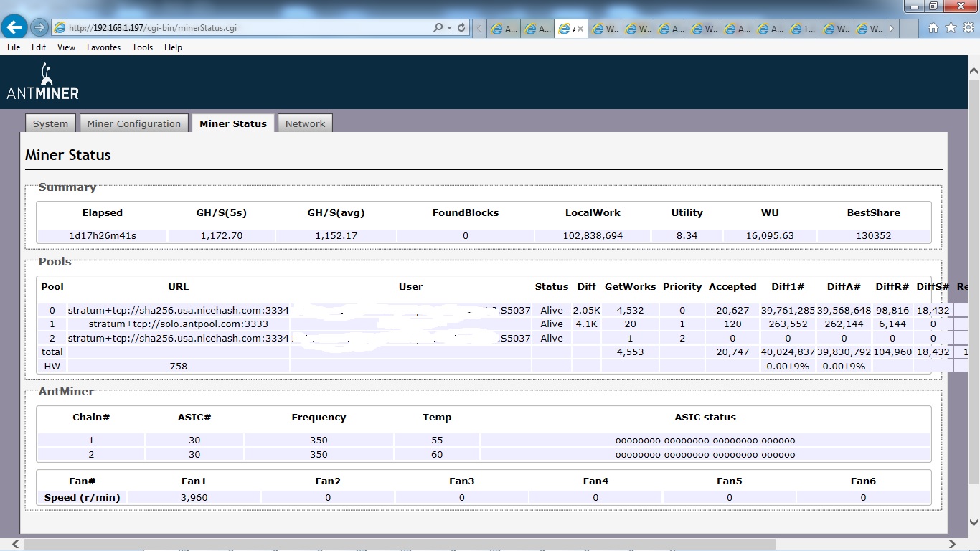Refresh the miner status page
This screenshot has width=980, height=551.
tap(461, 28)
